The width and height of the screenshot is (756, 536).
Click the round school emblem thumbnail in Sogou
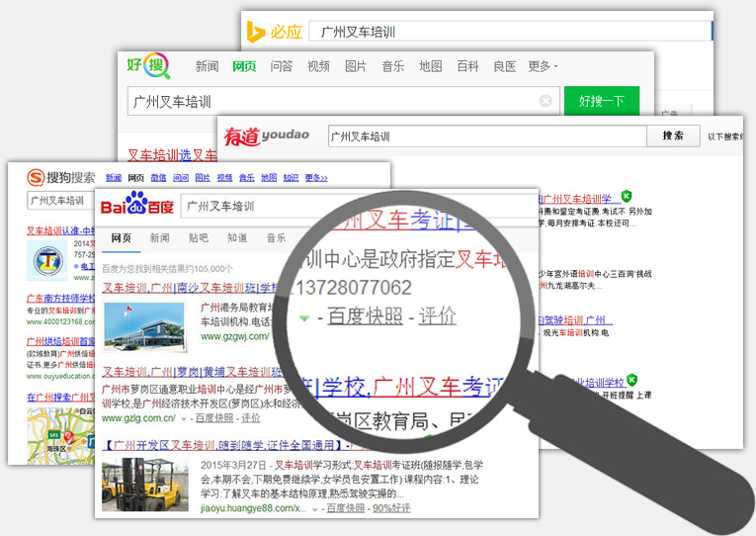point(47,261)
